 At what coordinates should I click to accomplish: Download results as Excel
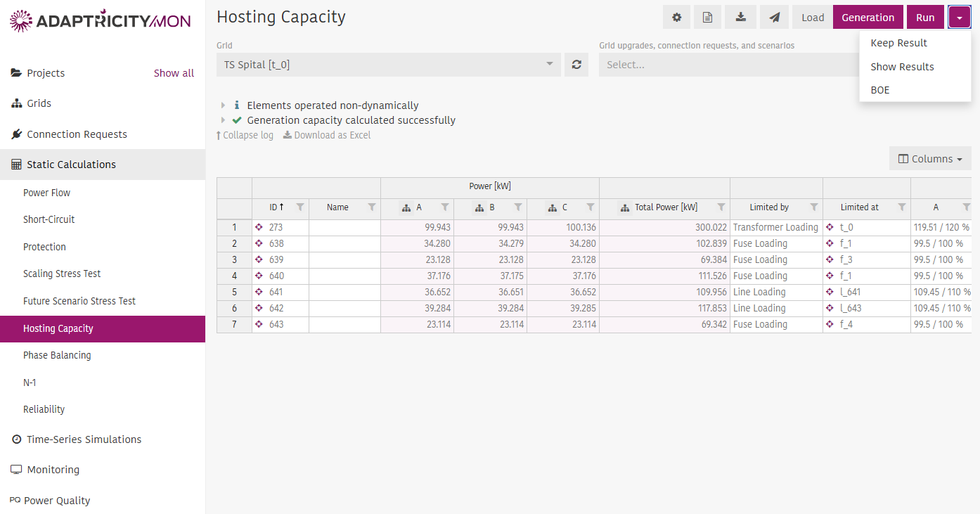pyautogui.click(x=327, y=135)
